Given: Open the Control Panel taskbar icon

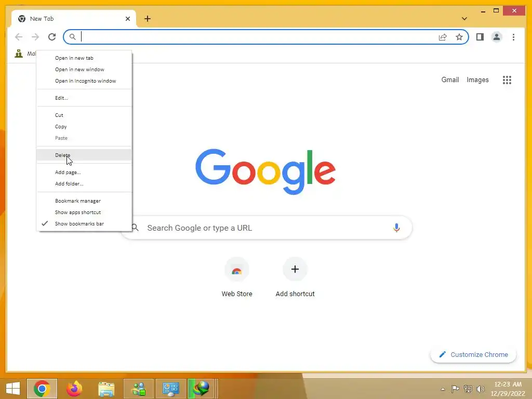Looking at the screenshot, I should click(x=170, y=389).
